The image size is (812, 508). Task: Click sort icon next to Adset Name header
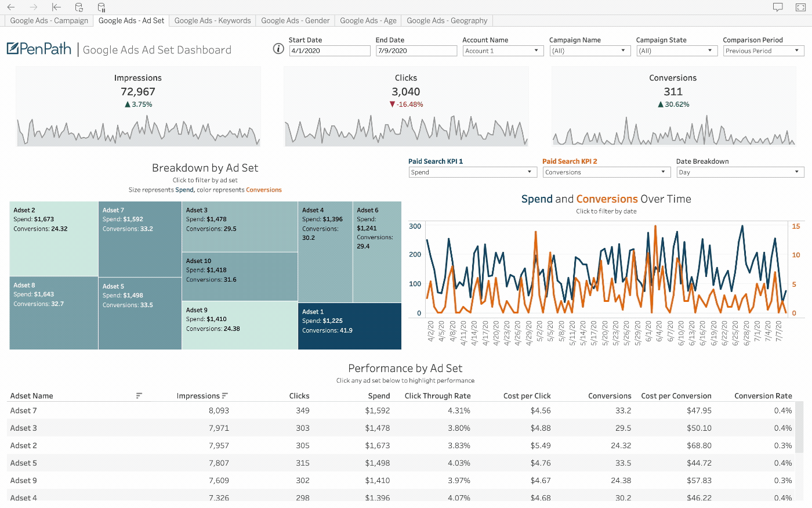click(139, 395)
